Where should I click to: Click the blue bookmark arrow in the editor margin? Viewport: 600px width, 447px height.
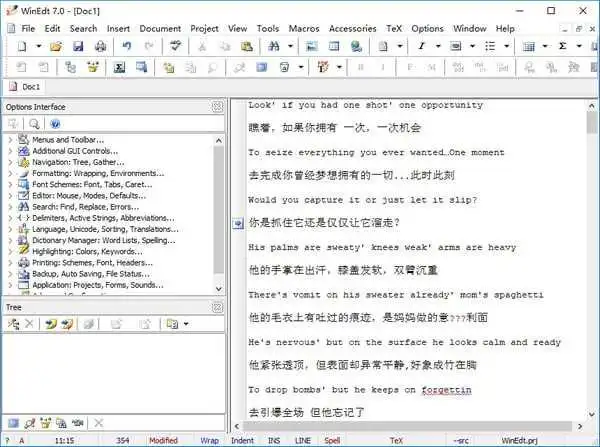pyautogui.click(x=238, y=223)
